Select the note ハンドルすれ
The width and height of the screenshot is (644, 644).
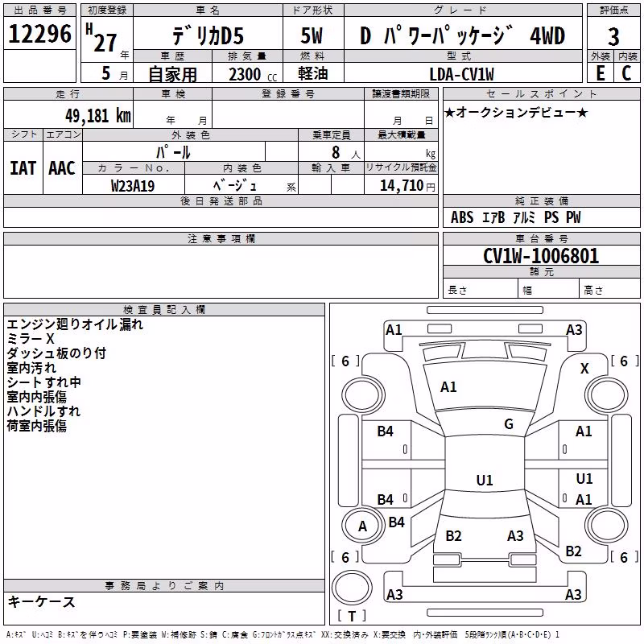[x=43, y=411]
